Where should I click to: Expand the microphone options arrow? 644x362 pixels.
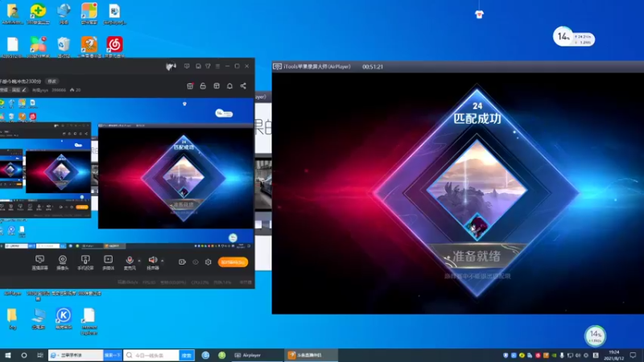(x=139, y=261)
